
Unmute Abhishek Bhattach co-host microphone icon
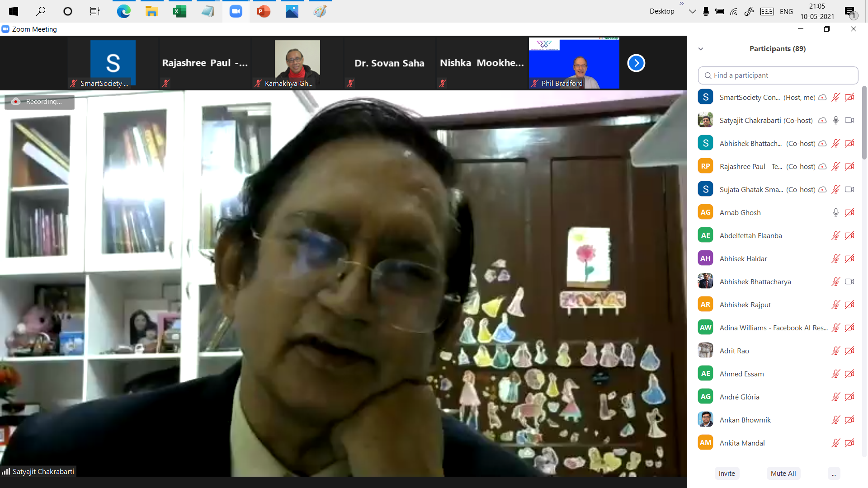click(835, 143)
